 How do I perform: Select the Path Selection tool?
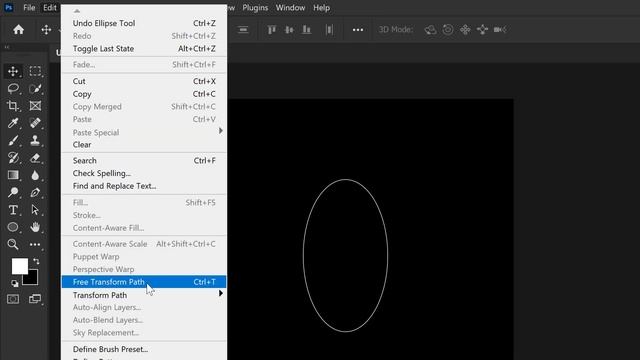(x=35, y=210)
